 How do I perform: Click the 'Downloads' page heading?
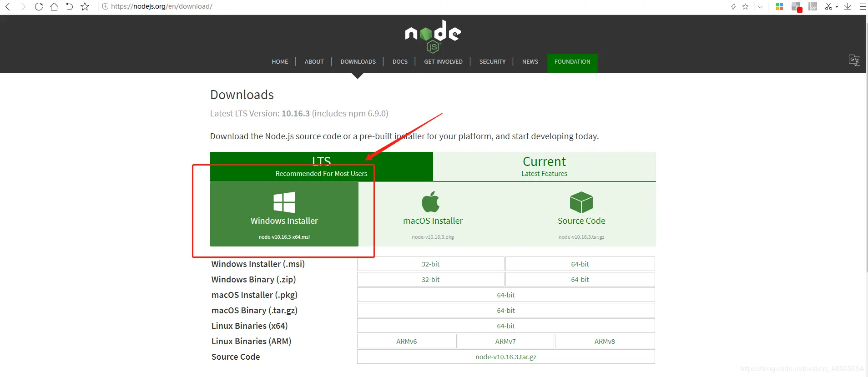click(242, 95)
